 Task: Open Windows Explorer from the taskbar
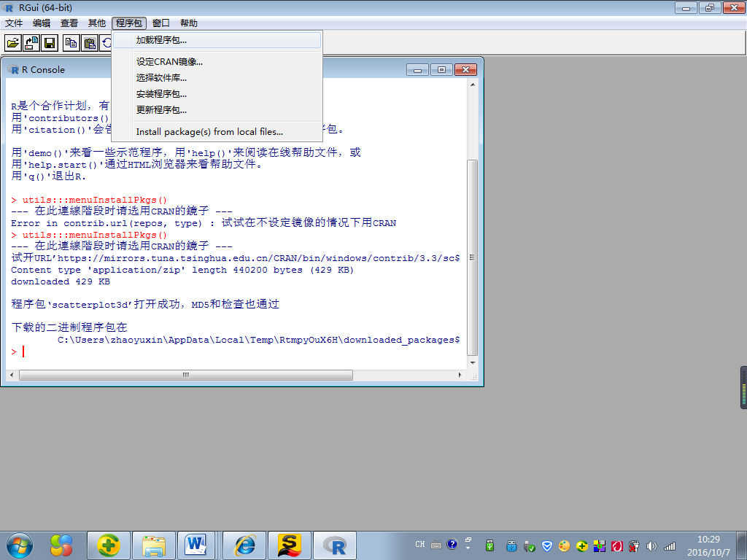pos(154,545)
